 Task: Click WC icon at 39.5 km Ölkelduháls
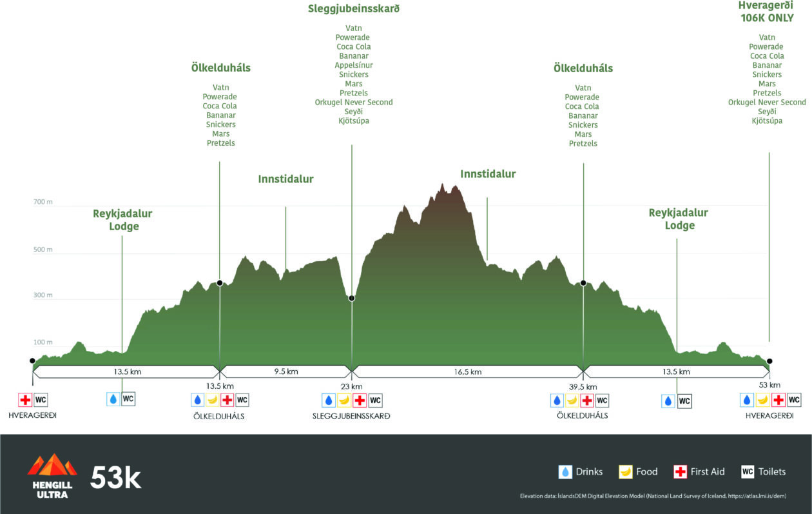(x=603, y=401)
